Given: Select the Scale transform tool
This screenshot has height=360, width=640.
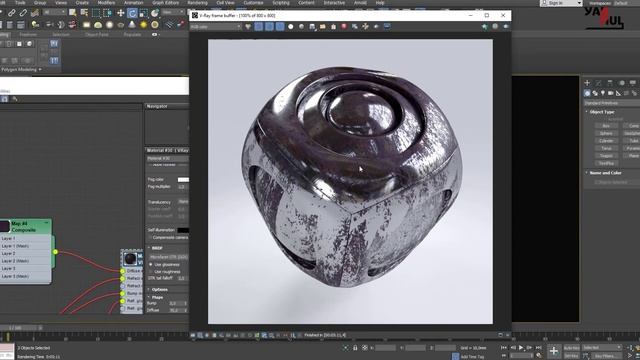Looking at the screenshot, I should (144, 13).
